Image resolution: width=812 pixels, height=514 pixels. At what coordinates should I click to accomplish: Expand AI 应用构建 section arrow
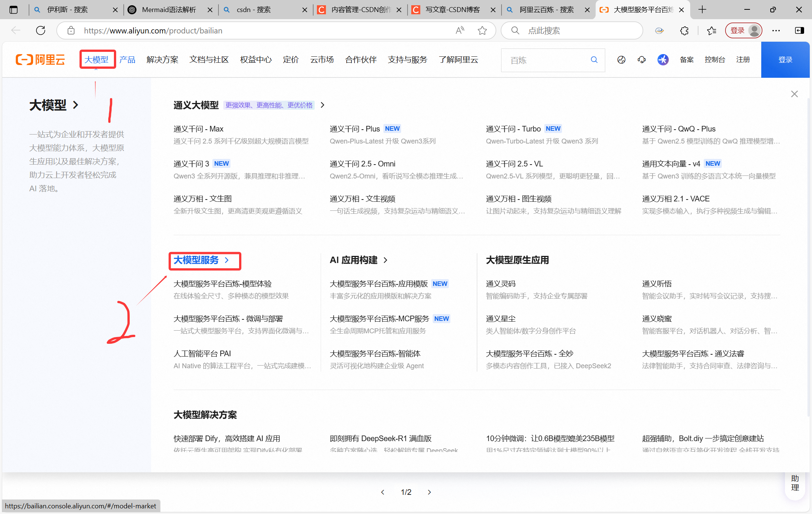pyautogui.click(x=385, y=260)
